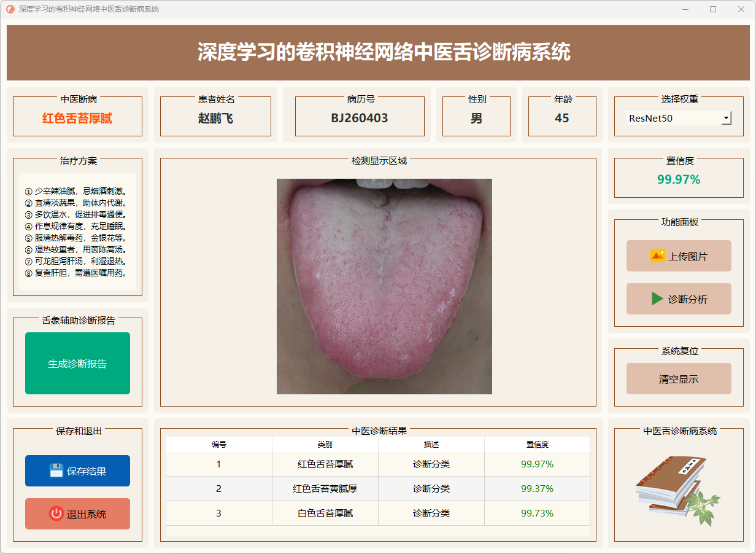The width and height of the screenshot is (756, 554).
Task: Click the 置信度 column header in table
Action: 537,445
